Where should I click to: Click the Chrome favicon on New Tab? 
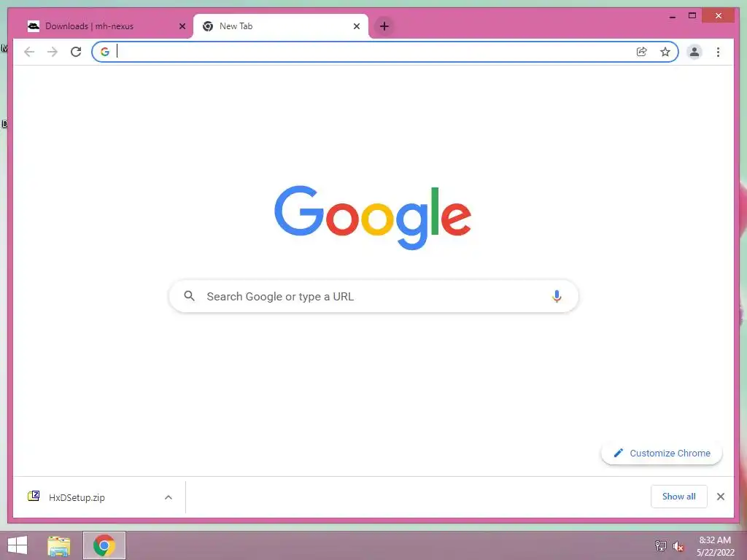tap(208, 26)
